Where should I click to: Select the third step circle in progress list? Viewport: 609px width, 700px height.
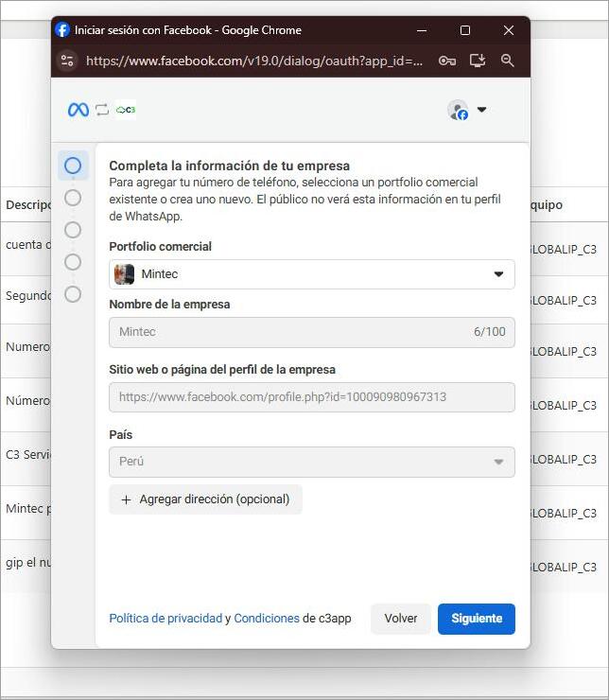73,230
